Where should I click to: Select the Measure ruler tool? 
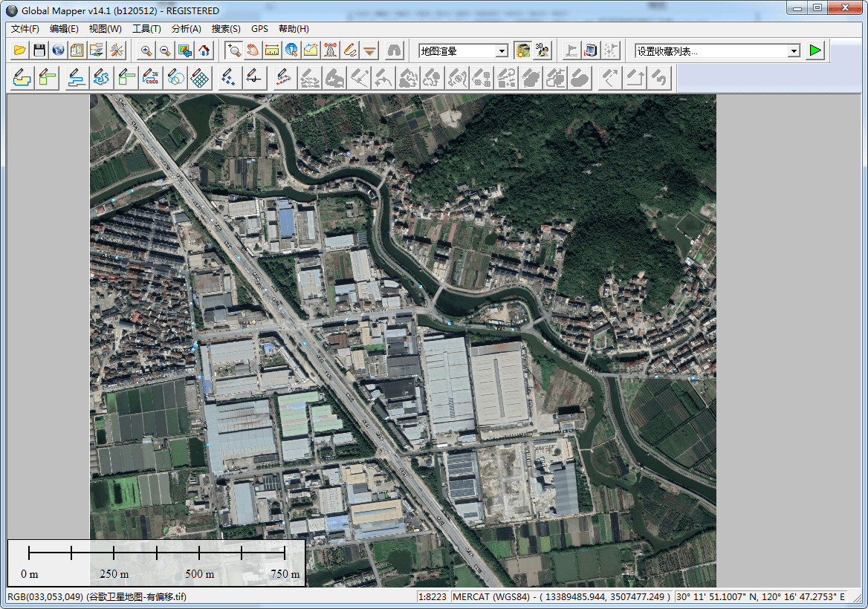pos(272,51)
